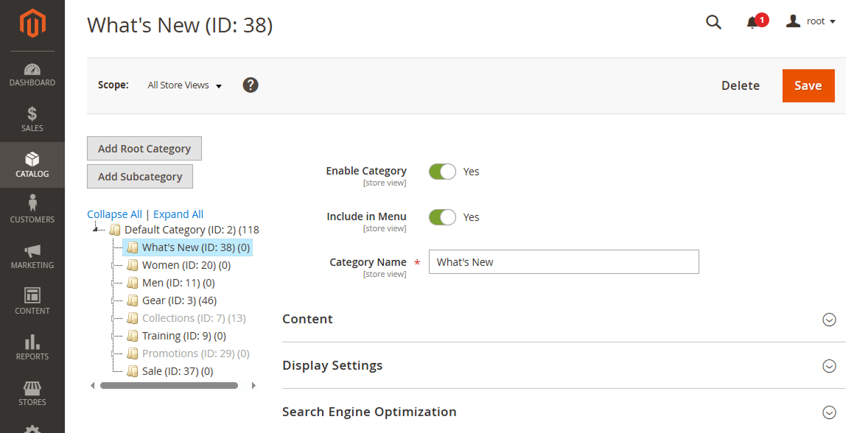
Task: Open the scope help question mark icon
Action: click(x=251, y=85)
